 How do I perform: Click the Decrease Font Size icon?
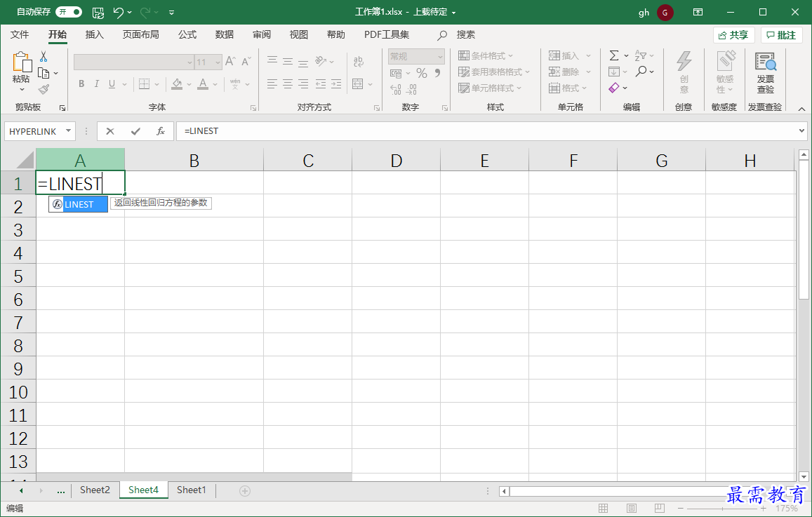tap(246, 62)
